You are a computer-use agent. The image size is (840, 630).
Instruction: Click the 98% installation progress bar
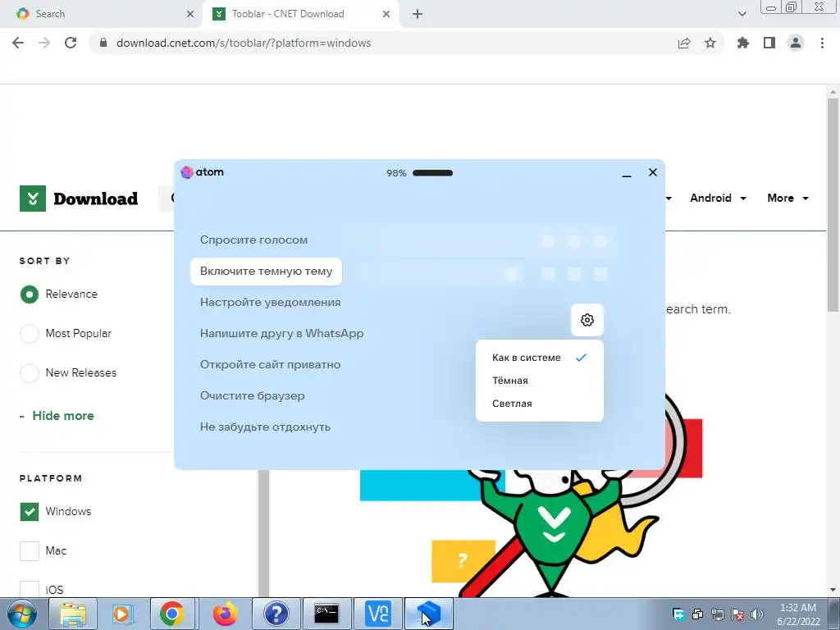coord(433,173)
